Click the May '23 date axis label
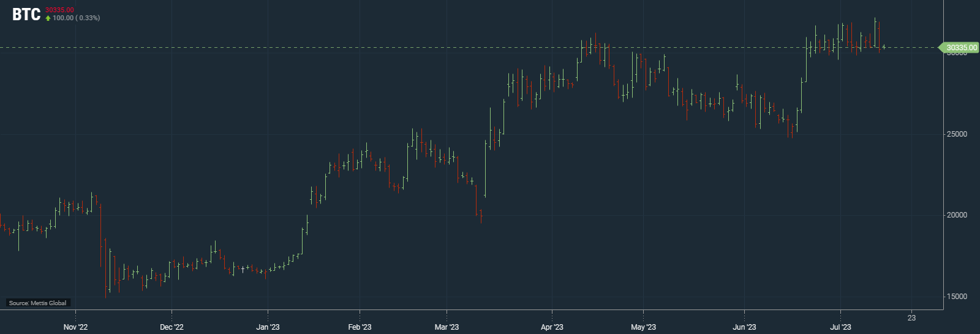The width and height of the screenshot is (980, 334). [643, 327]
